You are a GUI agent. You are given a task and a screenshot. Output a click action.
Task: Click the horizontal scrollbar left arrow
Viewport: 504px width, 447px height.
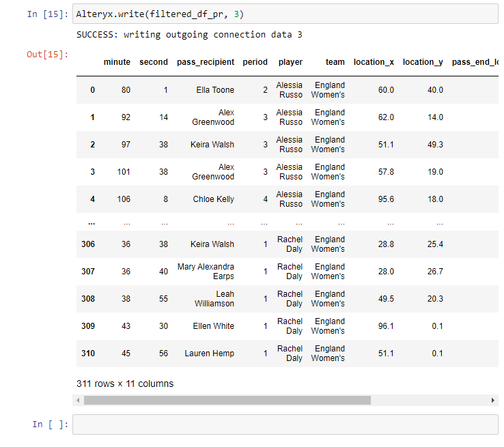79,401
